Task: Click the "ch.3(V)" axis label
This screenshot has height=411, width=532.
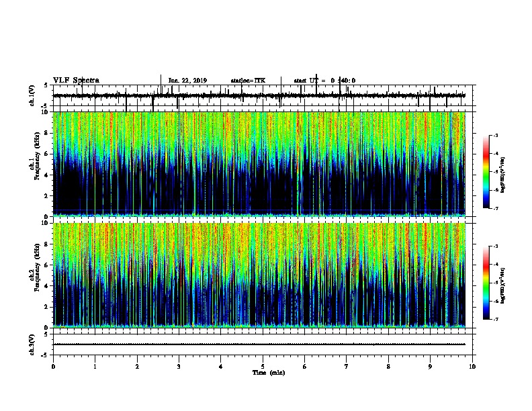Action: point(32,345)
